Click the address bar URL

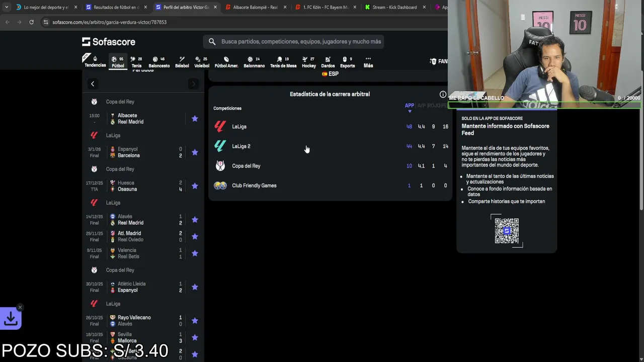109,22
